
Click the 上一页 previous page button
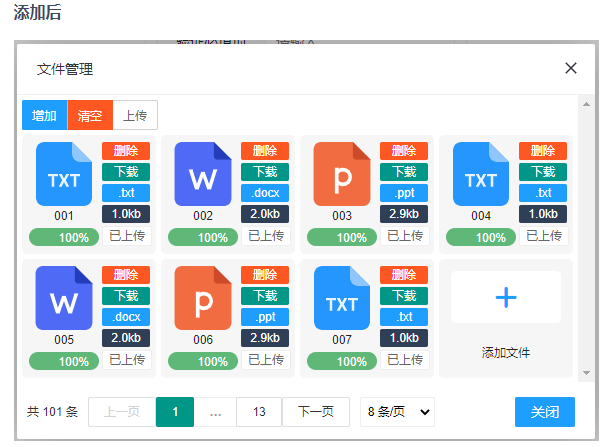click(122, 412)
